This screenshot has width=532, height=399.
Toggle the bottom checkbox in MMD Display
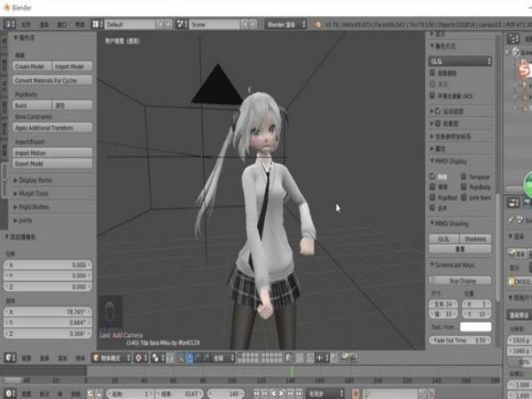point(433,207)
